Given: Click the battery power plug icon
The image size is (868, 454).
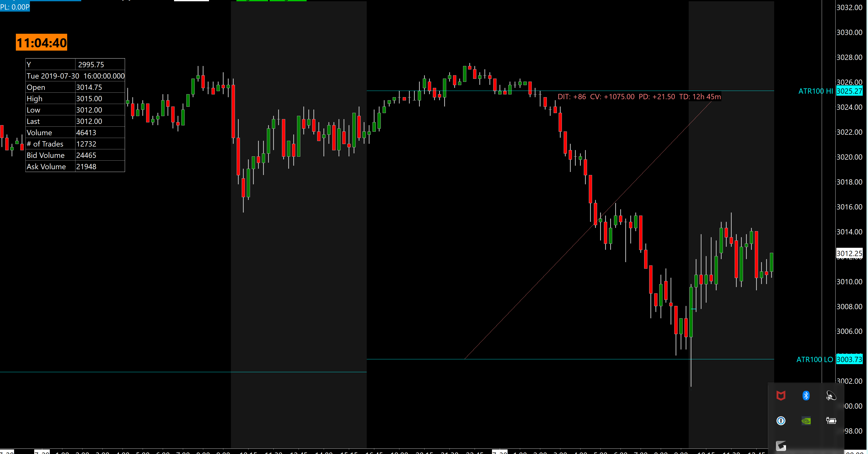Looking at the screenshot, I should pos(831,421).
